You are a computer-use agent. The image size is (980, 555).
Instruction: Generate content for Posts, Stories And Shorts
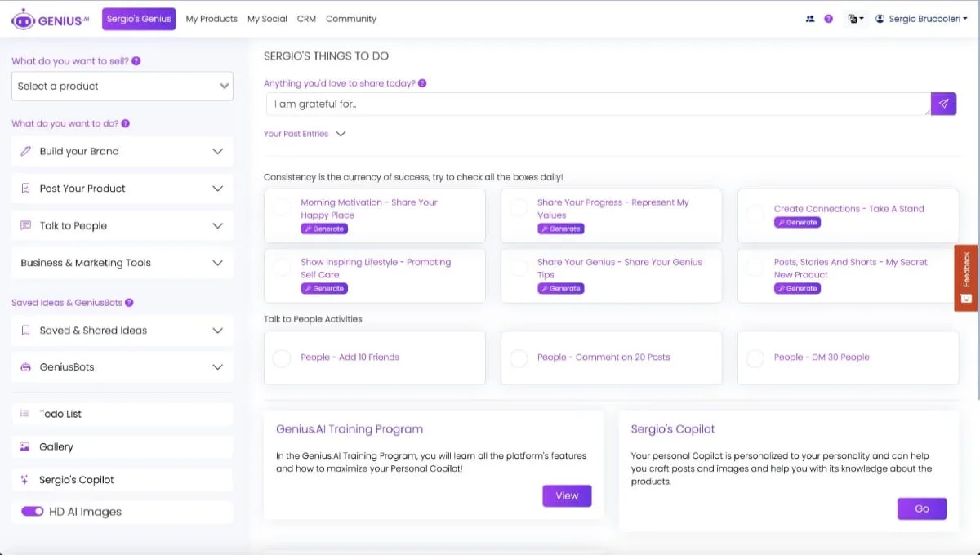798,288
